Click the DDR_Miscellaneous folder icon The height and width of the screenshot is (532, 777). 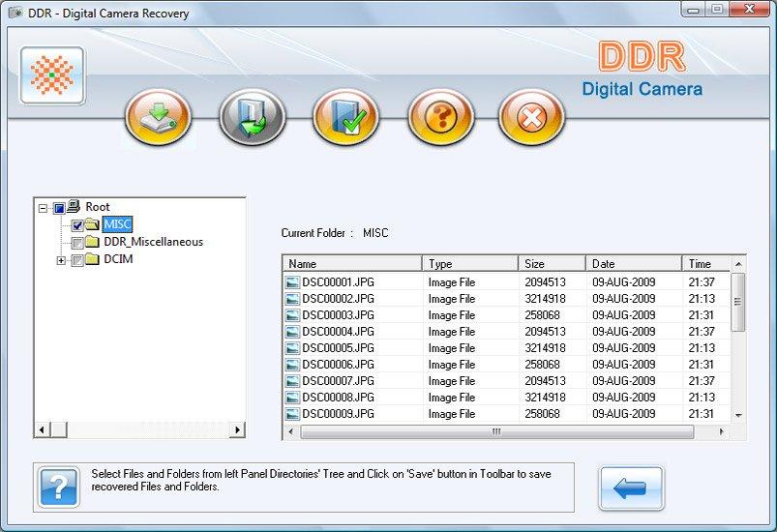click(x=92, y=242)
